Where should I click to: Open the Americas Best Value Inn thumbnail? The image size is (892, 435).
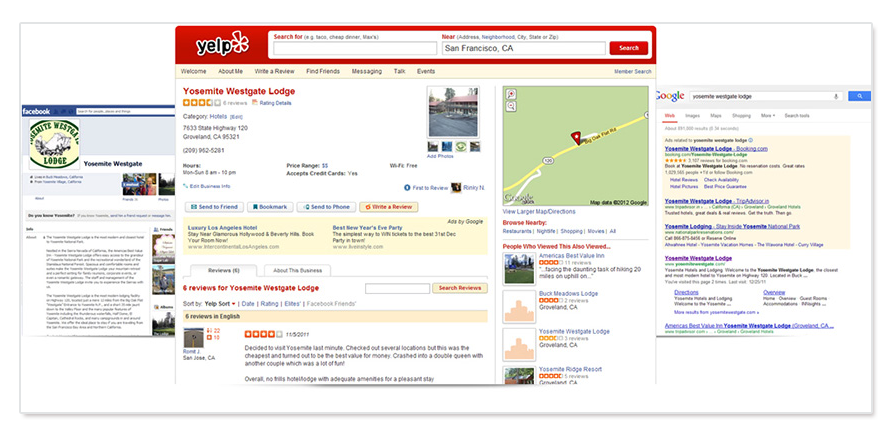(519, 268)
